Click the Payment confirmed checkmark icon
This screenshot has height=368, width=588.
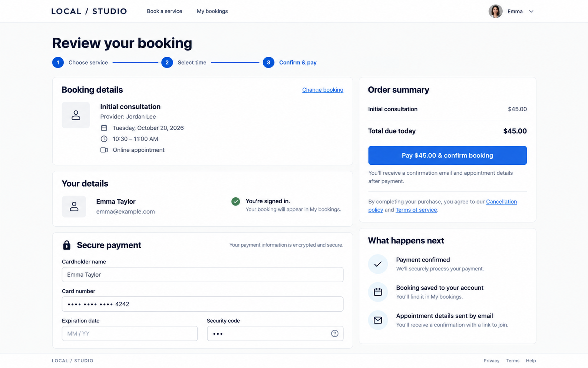coord(378,264)
